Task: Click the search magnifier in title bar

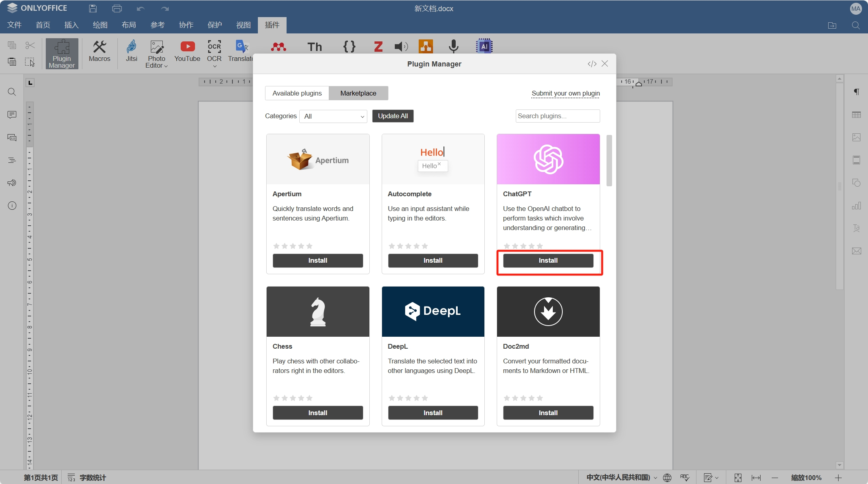Action: [x=856, y=25]
